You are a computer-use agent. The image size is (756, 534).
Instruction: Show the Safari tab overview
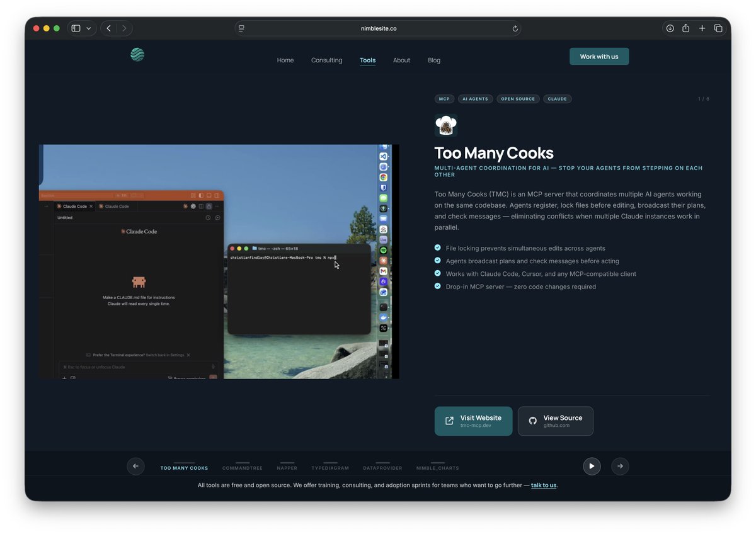718,28
